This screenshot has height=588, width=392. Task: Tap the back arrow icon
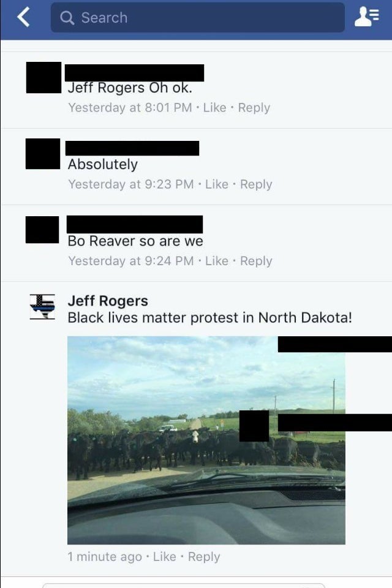pyautogui.click(x=23, y=17)
